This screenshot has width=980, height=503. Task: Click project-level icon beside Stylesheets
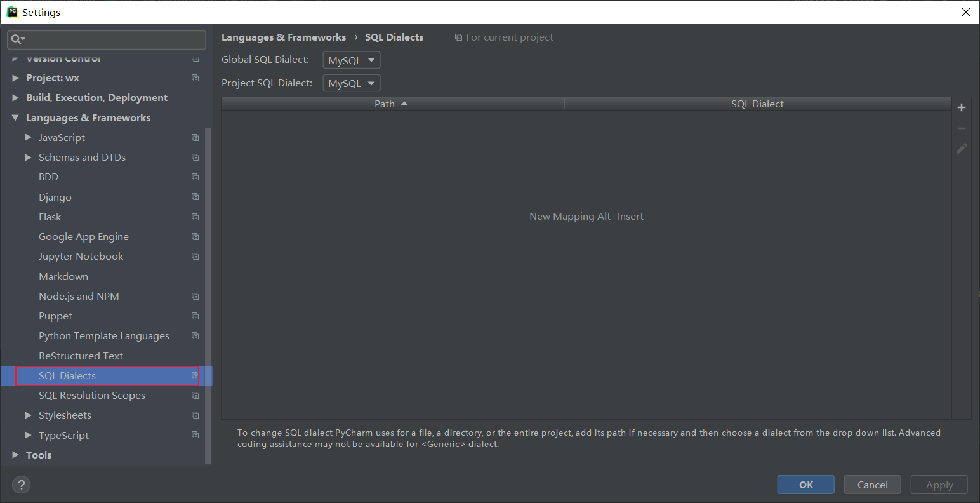click(195, 415)
